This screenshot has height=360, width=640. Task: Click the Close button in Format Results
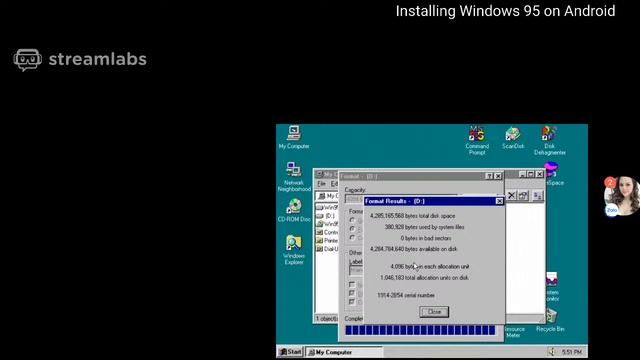434,312
